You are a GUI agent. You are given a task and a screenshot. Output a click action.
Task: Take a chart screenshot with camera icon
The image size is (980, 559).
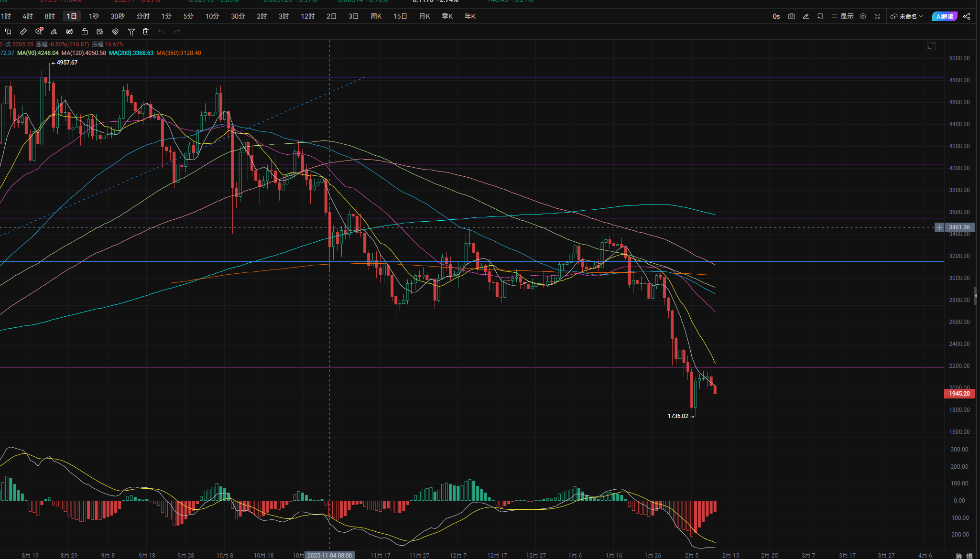(791, 16)
